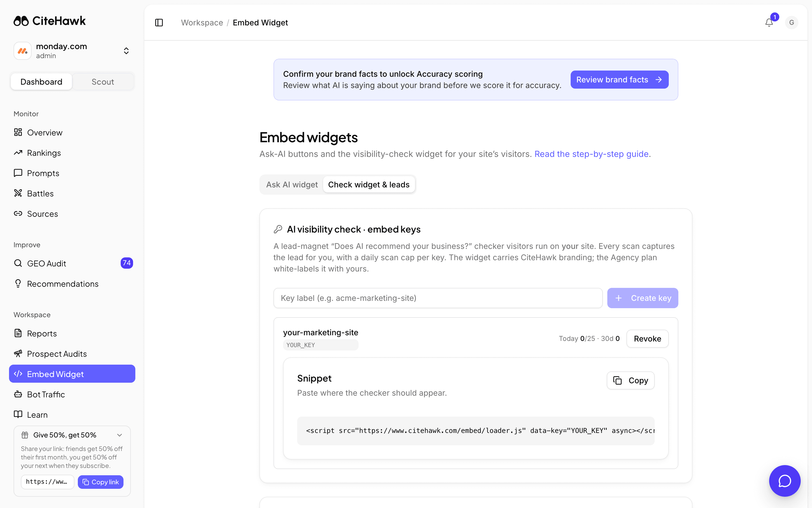Select the Check widget & leads tab
Viewport: 812px width, 508px height.
[369, 185]
